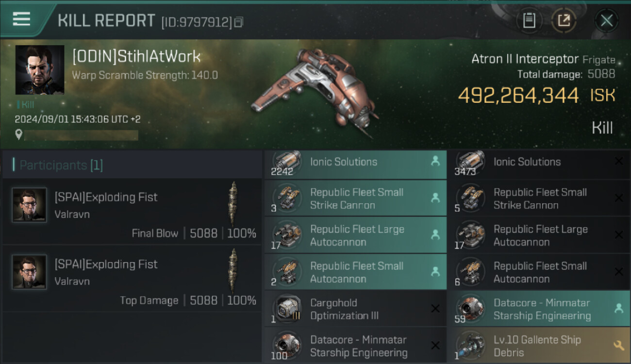Click the Lv.10 Gallente Ship Debris wrench icon
The image size is (631, 364).
pyautogui.click(x=618, y=345)
